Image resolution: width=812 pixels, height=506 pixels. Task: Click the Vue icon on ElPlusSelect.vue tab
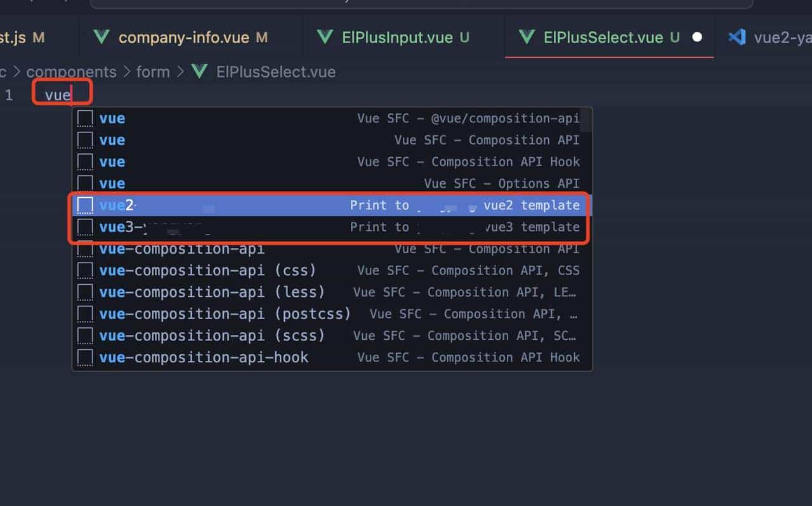(528, 37)
